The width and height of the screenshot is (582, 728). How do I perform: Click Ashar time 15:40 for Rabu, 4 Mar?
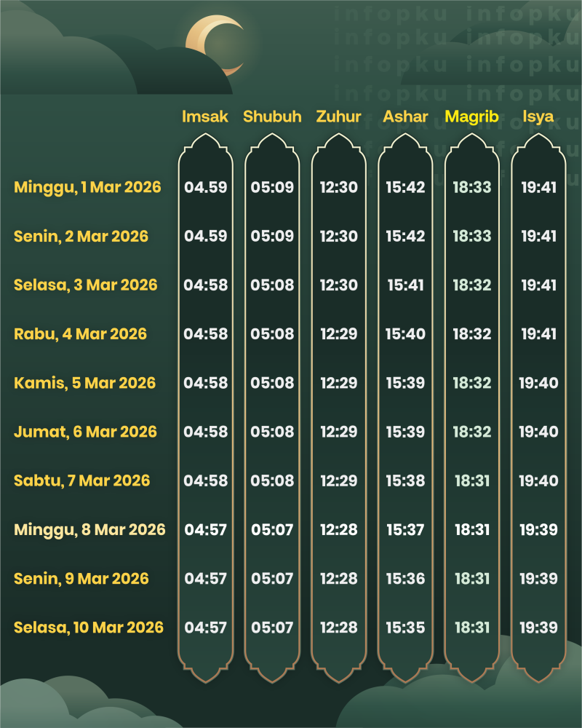(x=405, y=334)
